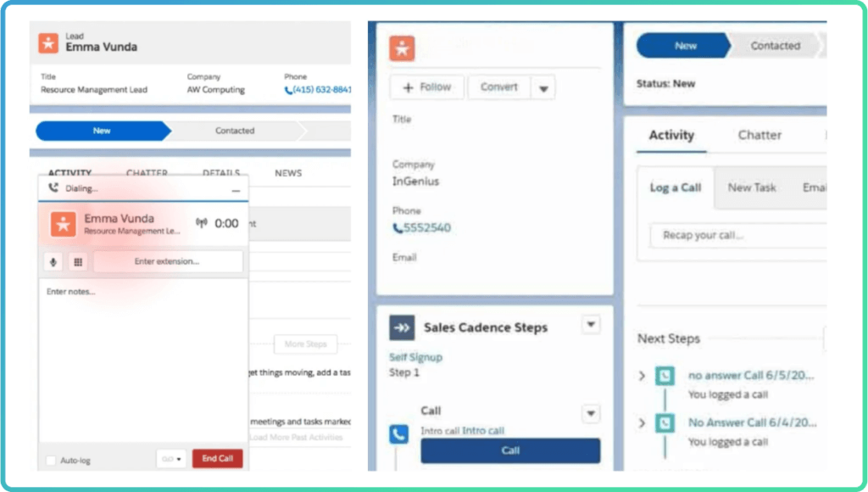
Task: Select the Log a Call tab
Action: pos(676,187)
